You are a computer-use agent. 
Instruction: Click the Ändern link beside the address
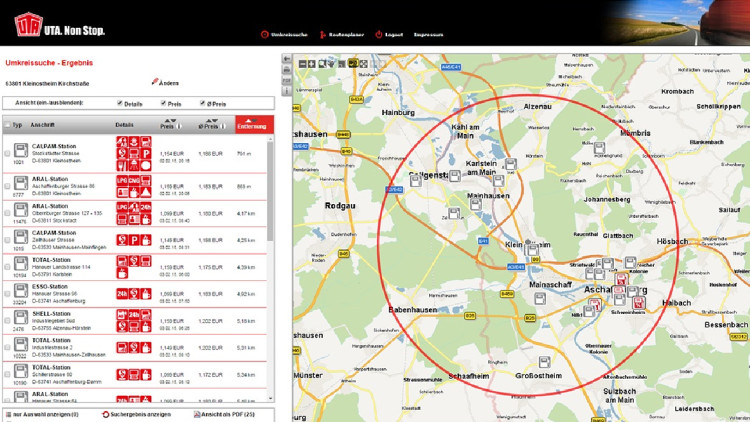click(x=165, y=83)
